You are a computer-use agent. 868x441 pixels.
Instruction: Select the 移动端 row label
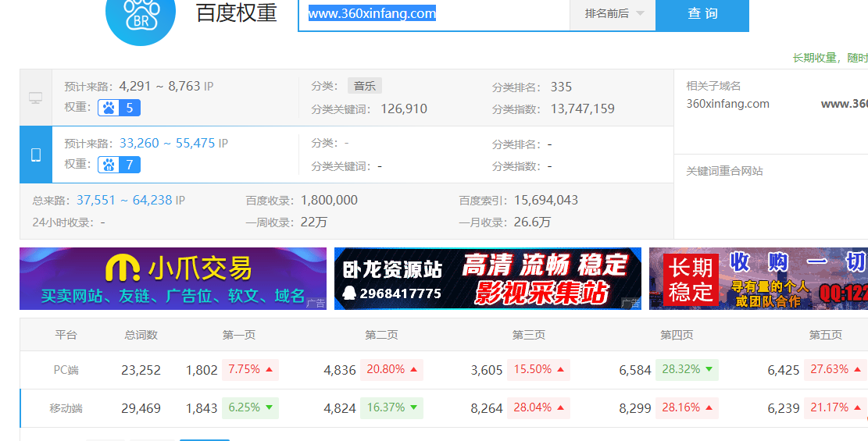tap(66, 408)
